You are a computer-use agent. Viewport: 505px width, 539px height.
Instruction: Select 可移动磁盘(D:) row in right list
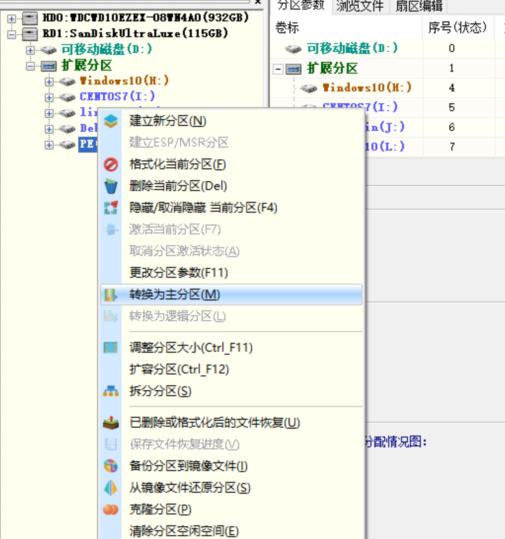click(387, 48)
